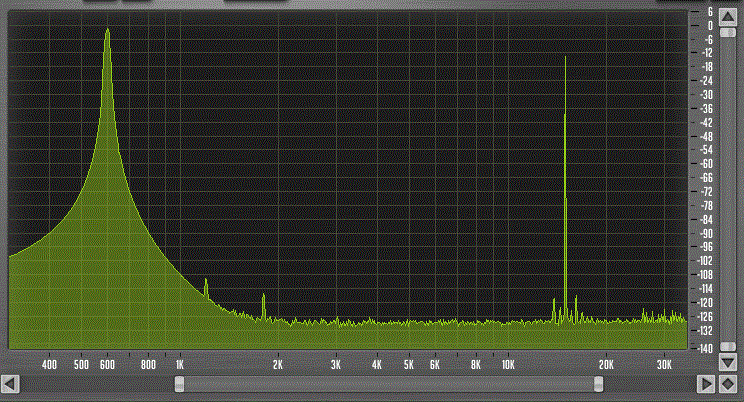Click the -140 dB scale label
Viewport: 744px width, 402px height.
pyautogui.click(x=705, y=348)
